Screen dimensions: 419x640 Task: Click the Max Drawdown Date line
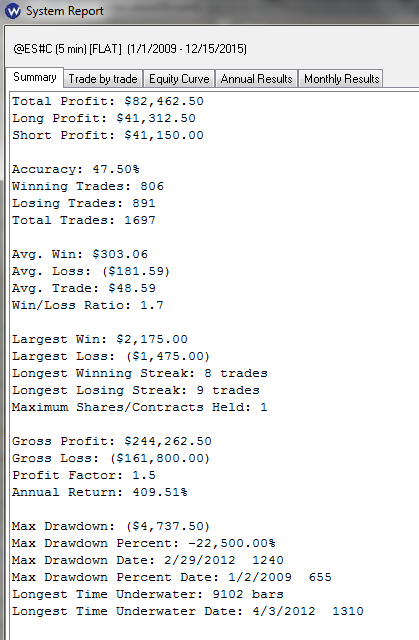(x=148, y=560)
